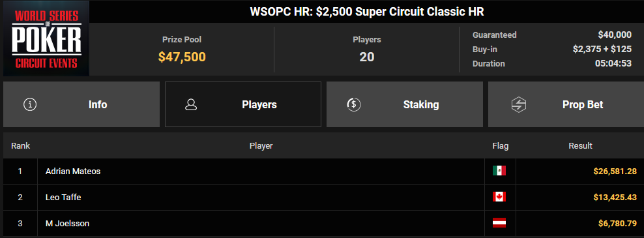Click the Players person icon
This screenshot has width=644, height=238.
coord(191,104)
